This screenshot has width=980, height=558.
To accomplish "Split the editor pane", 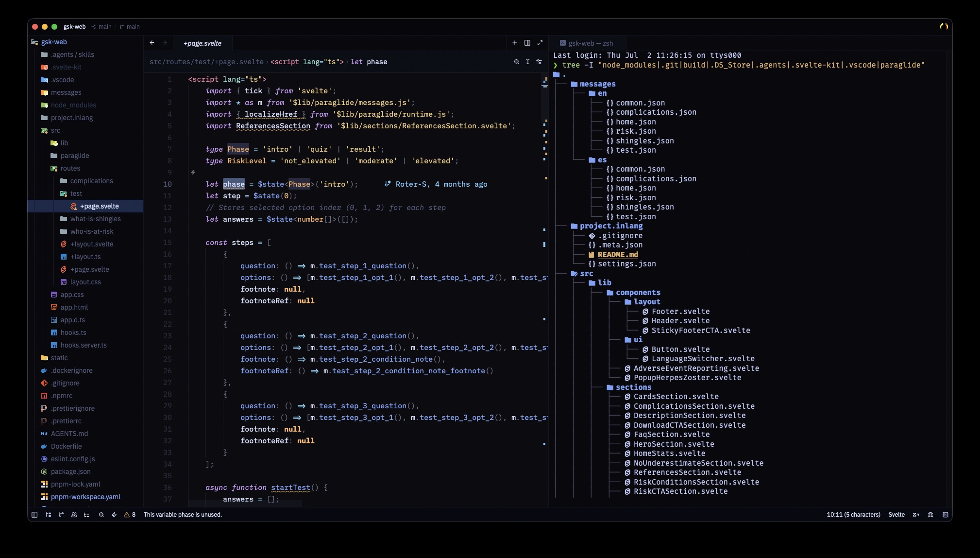I will (527, 43).
